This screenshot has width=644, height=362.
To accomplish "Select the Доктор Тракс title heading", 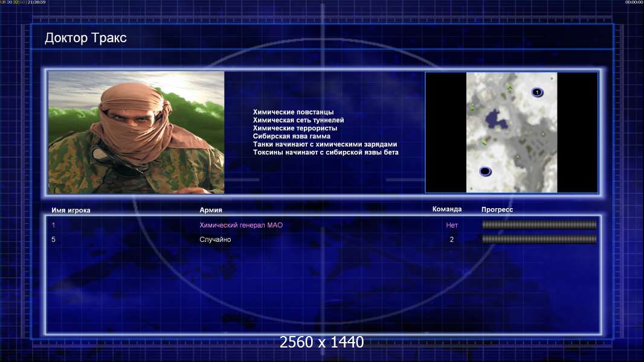I will click(x=85, y=38).
